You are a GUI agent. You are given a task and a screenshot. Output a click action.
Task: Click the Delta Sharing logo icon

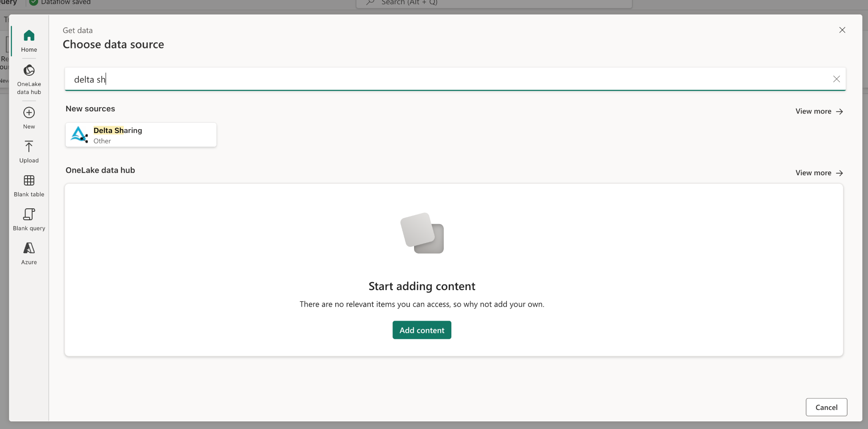[x=79, y=135]
